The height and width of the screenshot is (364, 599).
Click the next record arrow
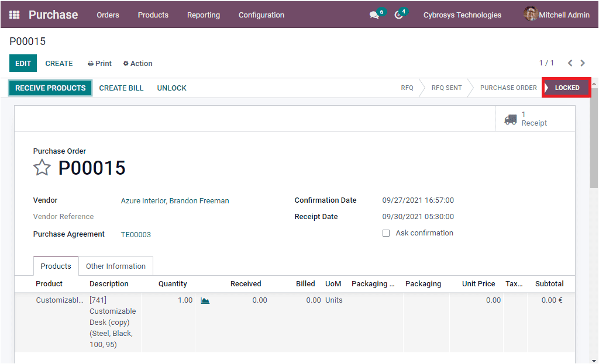click(x=583, y=63)
